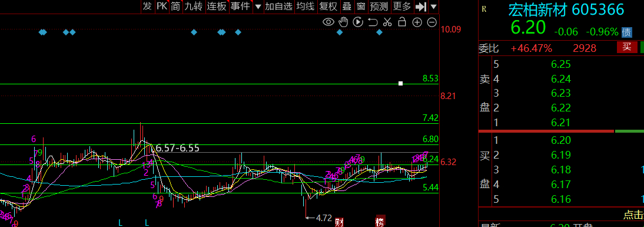Select the 复权 adjustment option
644x227 pixels.
[328, 6]
